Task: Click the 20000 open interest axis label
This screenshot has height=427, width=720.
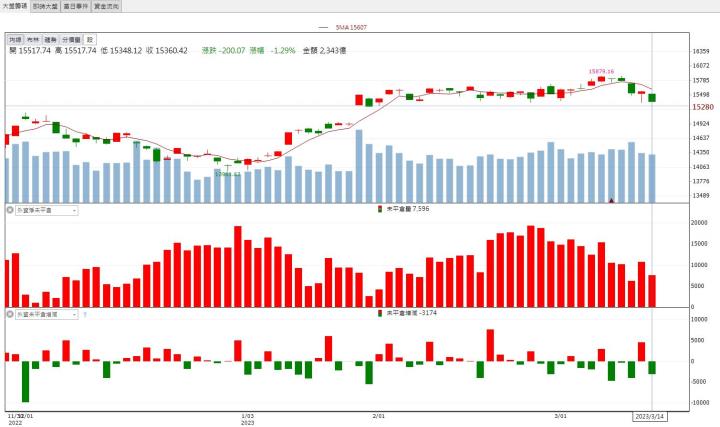Action: click(699, 223)
